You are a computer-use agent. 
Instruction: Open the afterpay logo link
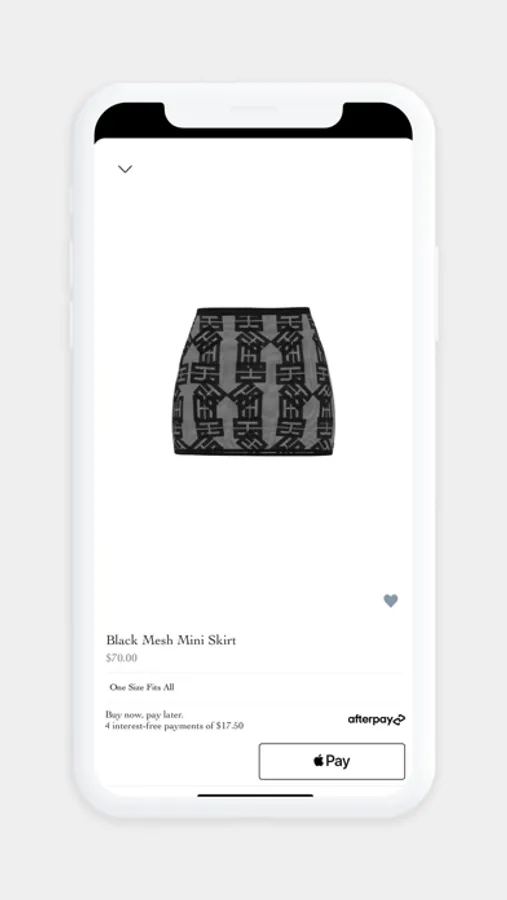click(x=376, y=720)
